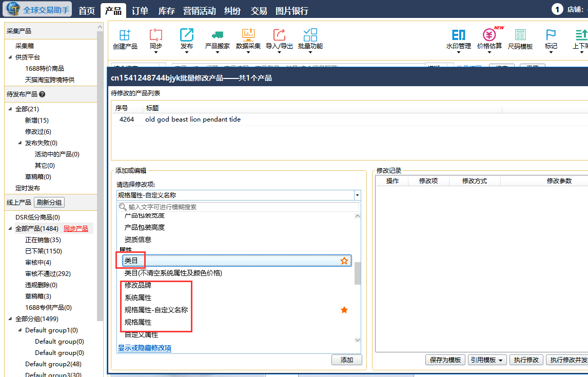Click the number 1 badge beside 店铺
588x377 pixels.
pyautogui.click(x=557, y=9)
